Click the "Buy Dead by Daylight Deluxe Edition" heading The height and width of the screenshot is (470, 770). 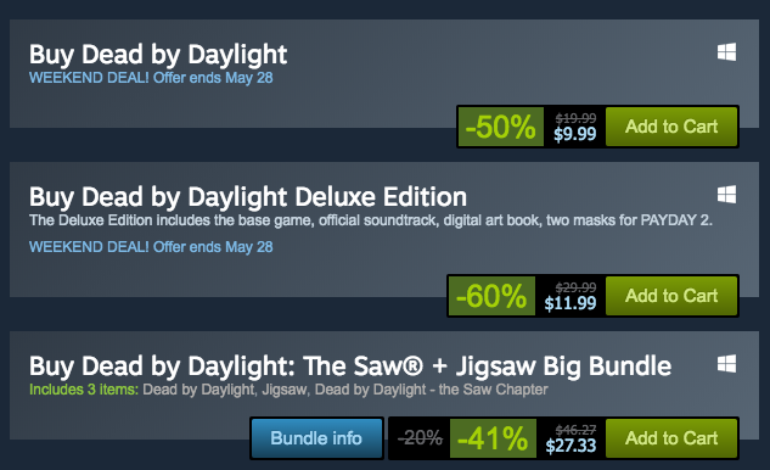click(x=248, y=196)
